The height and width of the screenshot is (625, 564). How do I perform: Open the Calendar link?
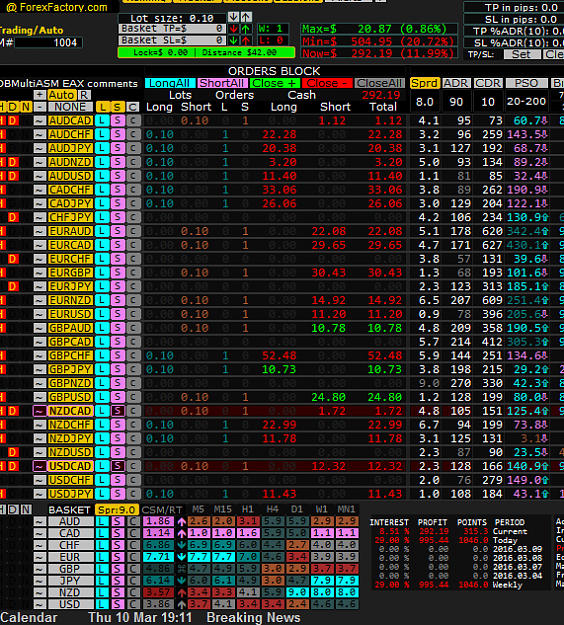[x=29, y=617]
